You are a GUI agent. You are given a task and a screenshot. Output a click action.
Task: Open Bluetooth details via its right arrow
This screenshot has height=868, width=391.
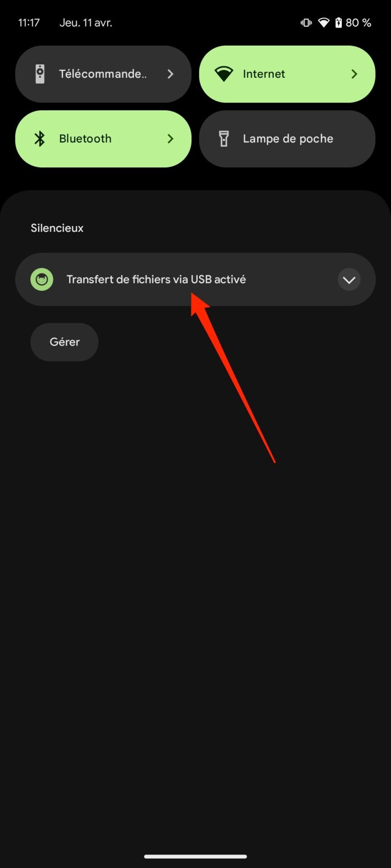171,139
